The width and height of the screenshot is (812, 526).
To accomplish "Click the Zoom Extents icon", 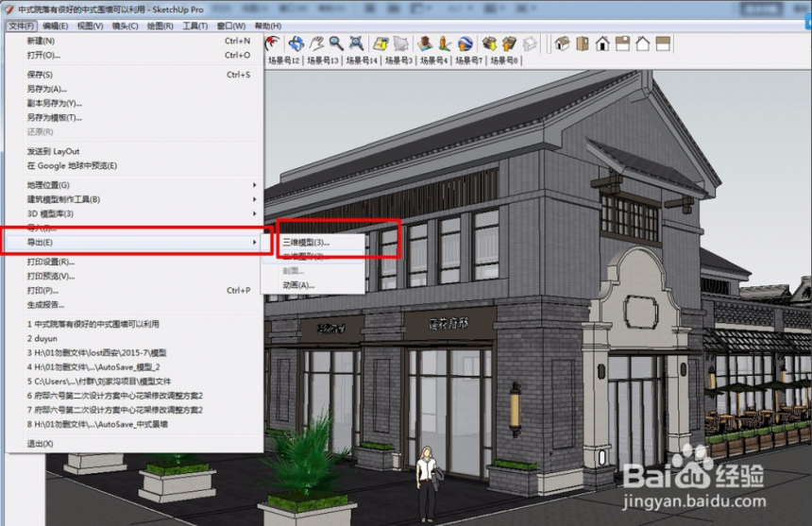I will tap(356, 43).
